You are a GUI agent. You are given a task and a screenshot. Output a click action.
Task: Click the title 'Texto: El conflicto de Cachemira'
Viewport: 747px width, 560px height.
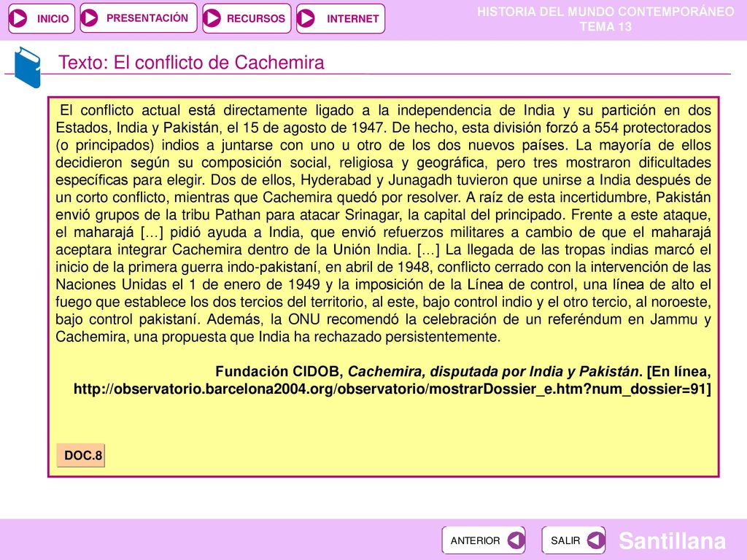191,63
